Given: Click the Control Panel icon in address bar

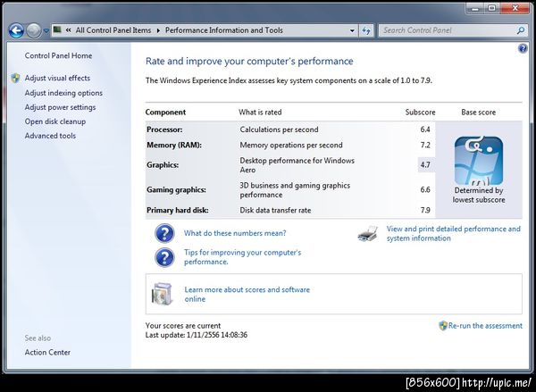Looking at the screenshot, I should [x=57, y=29].
